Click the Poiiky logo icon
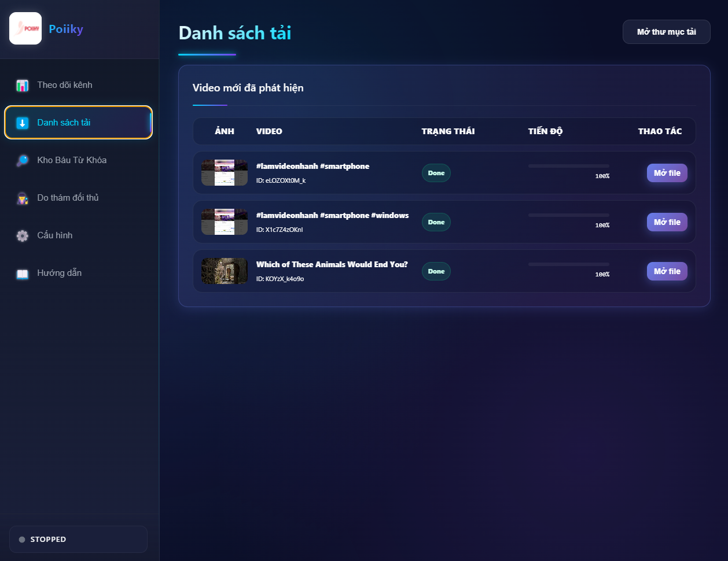 pyautogui.click(x=25, y=28)
